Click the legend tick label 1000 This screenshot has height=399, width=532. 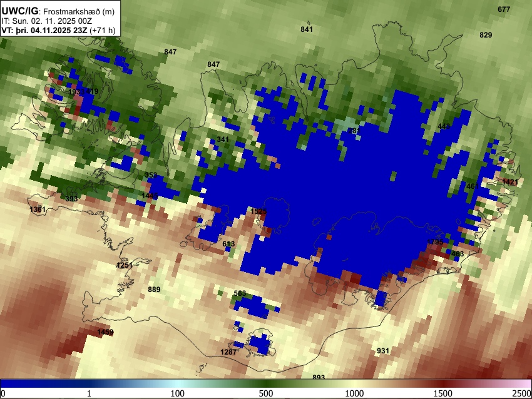[x=354, y=393]
